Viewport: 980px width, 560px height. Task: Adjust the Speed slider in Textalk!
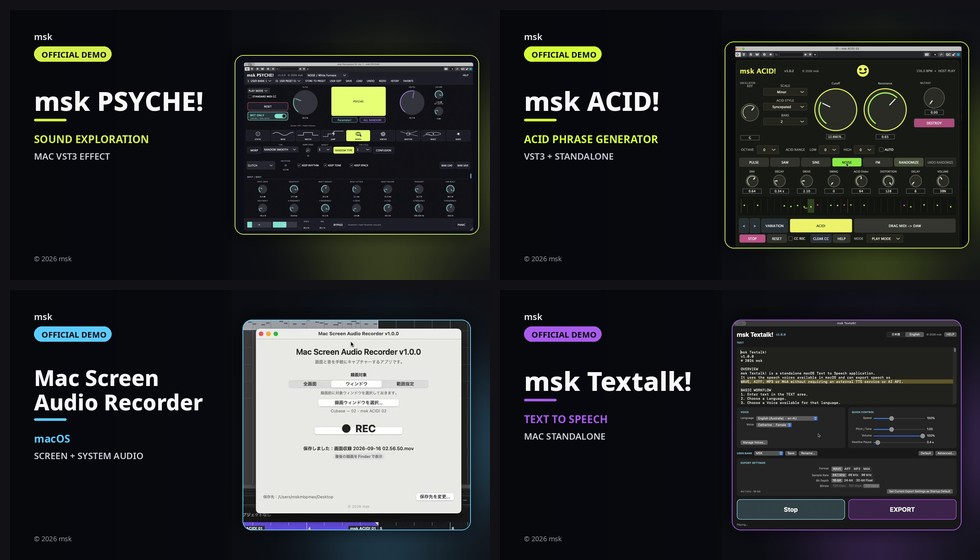(x=899, y=418)
